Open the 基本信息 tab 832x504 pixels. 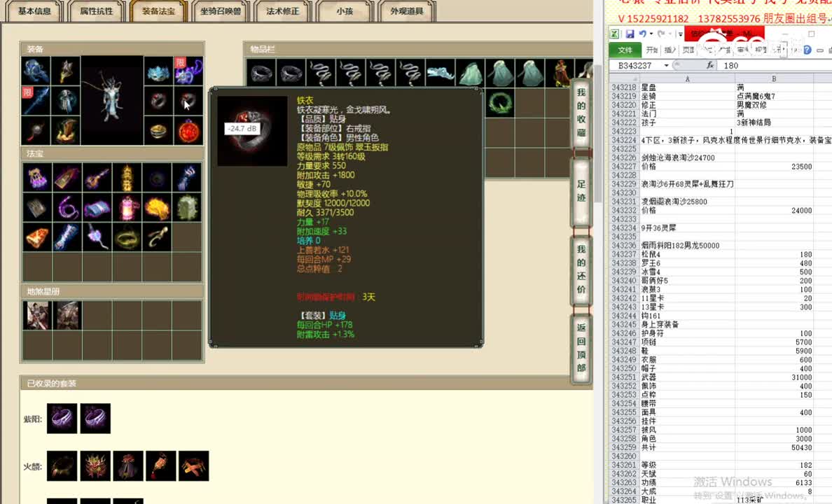pyautogui.click(x=34, y=11)
